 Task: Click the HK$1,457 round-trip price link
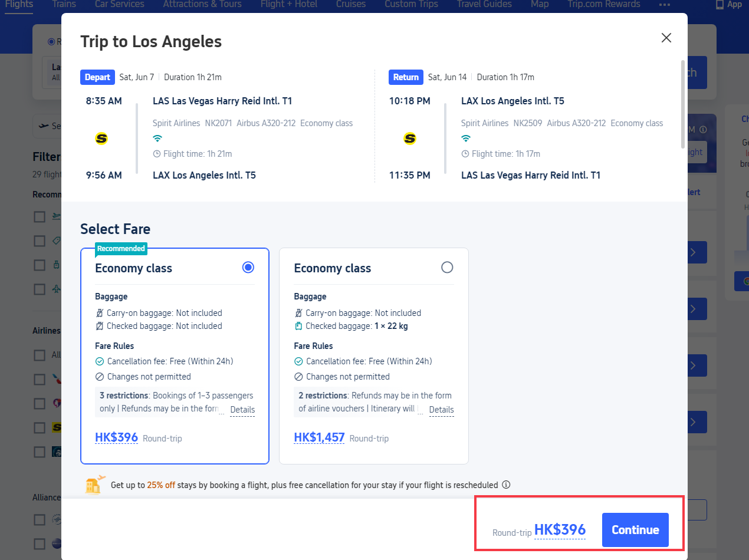coord(319,437)
